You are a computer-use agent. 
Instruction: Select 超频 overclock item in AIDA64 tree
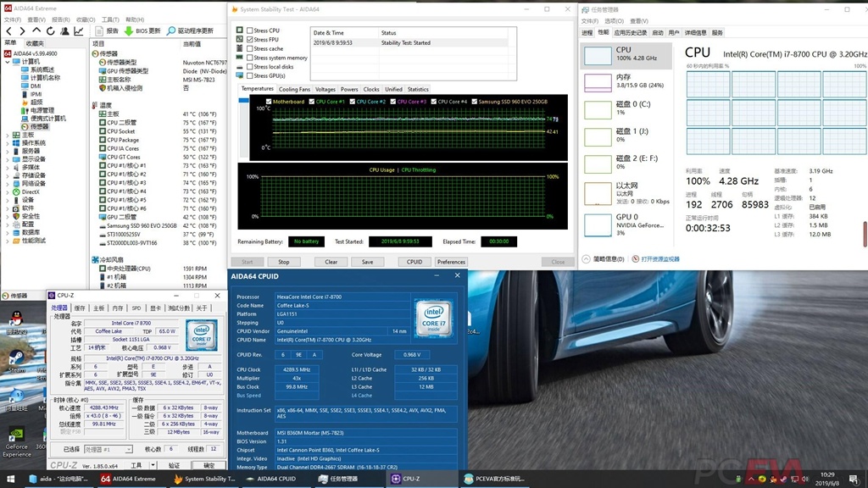32,103
